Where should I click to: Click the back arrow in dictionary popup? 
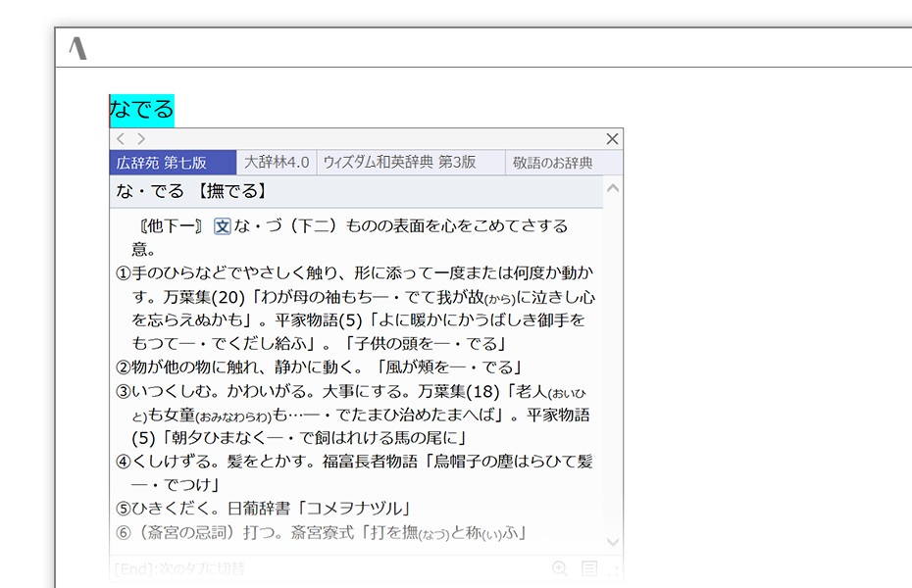pos(121,139)
